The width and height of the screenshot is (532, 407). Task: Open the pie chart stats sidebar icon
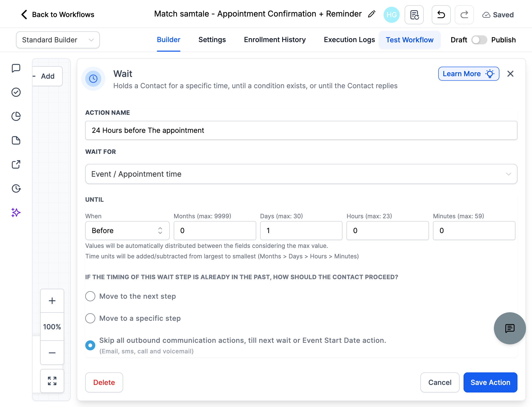pyautogui.click(x=16, y=116)
